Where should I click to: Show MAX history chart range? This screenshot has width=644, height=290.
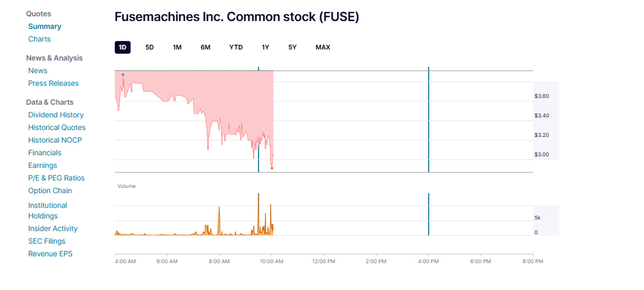click(x=323, y=47)
